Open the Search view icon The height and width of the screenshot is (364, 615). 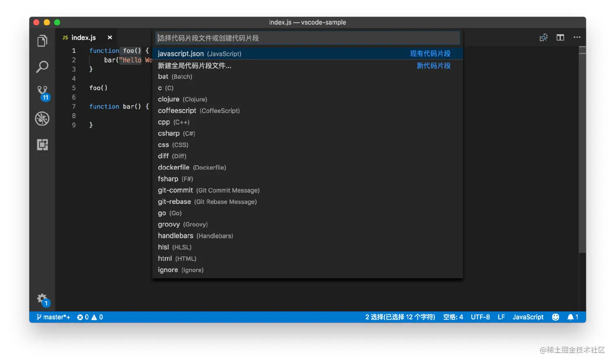click(x=42, y=67)
